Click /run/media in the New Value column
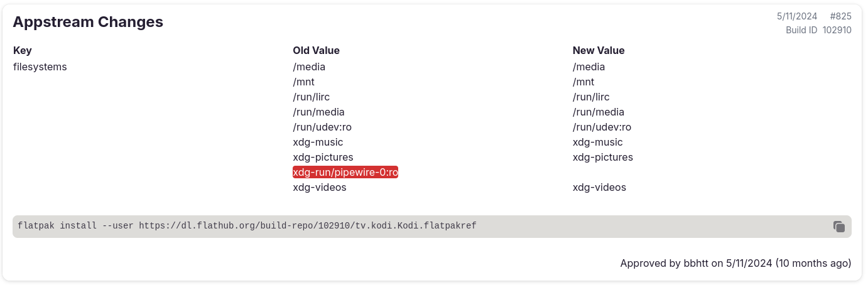868x285 pixels. click(599, 112)
